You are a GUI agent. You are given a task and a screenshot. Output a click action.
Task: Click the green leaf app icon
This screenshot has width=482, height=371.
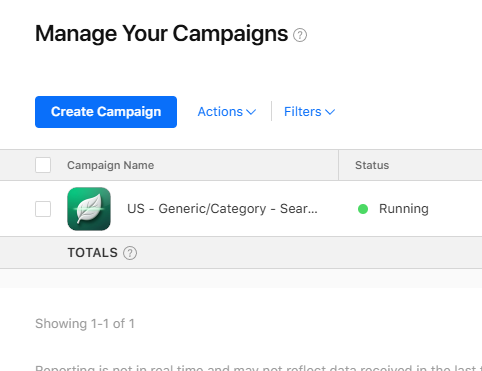click(x=89, y=209)
